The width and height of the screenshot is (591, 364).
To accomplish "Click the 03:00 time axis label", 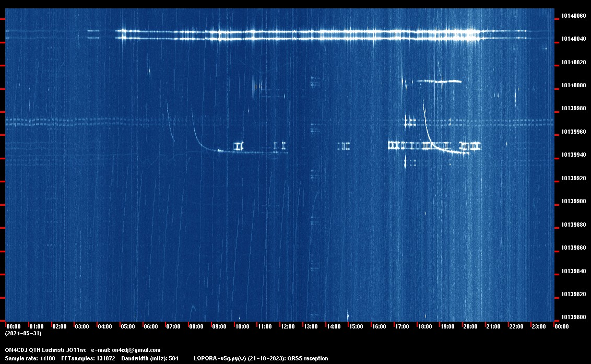I will (82, 326).
